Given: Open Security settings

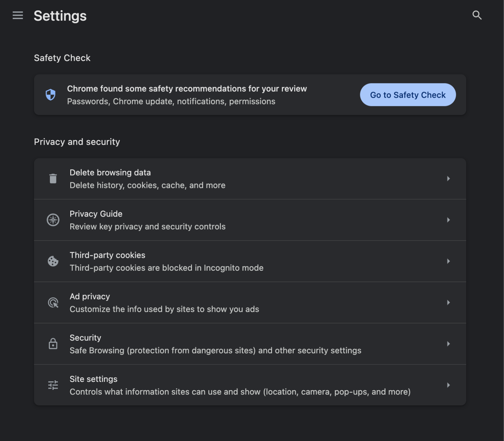Looking at the screenshot, I should (230, 344).
